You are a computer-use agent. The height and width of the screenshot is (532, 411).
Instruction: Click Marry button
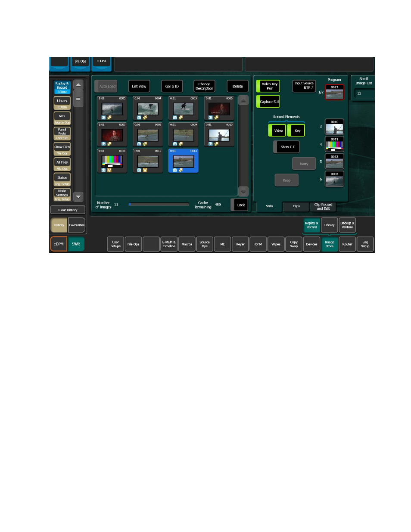click(x=304, y=164)
